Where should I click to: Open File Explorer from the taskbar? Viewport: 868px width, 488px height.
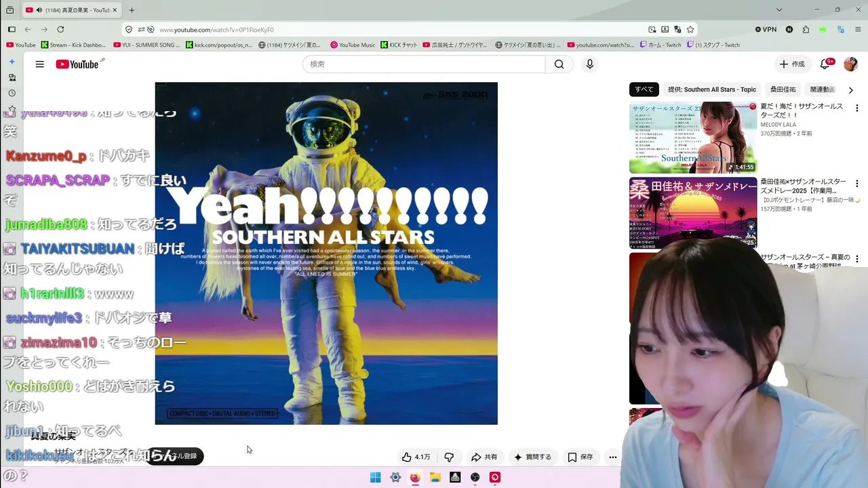coord(435,477)
